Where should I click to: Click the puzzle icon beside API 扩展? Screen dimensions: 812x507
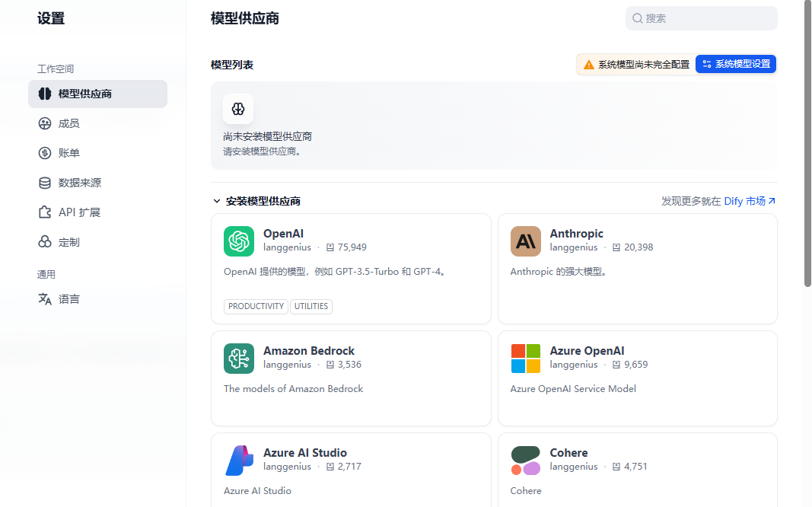click(45, 212)
